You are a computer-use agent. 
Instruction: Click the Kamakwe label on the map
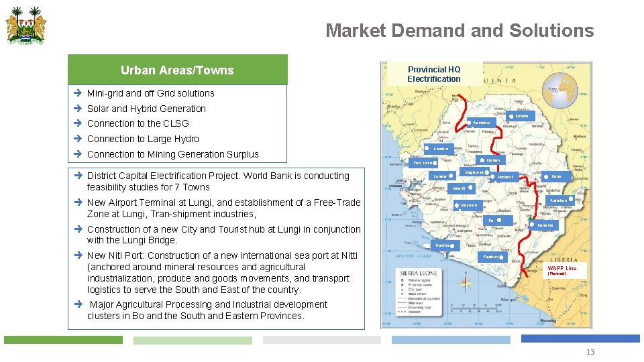482,123
